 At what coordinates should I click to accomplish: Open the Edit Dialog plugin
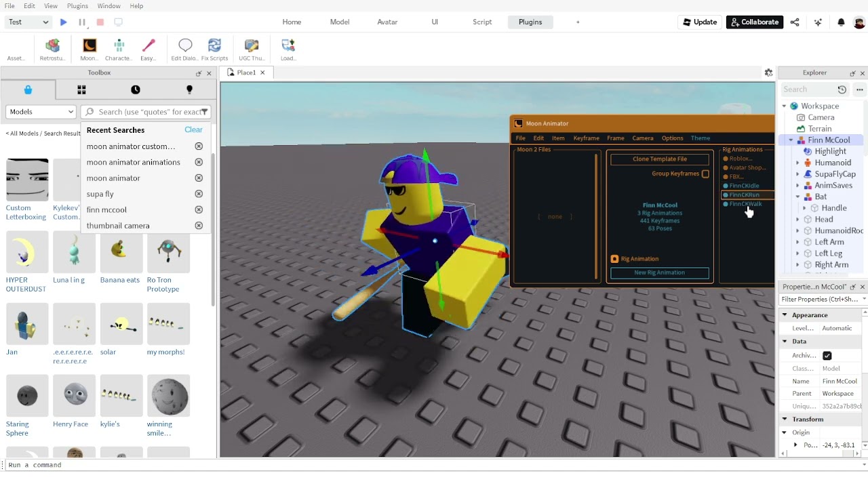pos(184,49)
